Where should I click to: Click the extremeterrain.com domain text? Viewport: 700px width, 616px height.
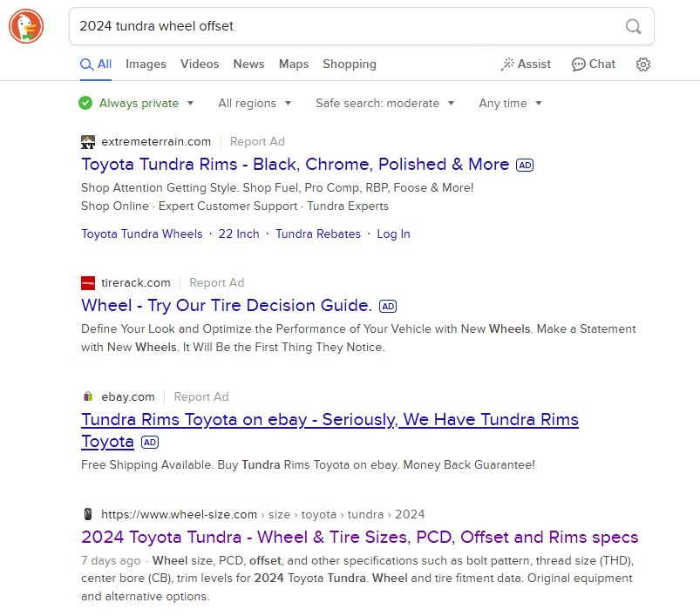[x=156, y=142]
